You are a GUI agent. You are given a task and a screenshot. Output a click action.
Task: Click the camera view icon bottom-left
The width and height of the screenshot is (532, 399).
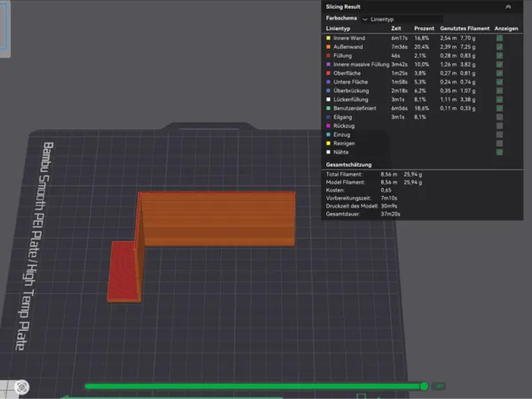(22, 387)
